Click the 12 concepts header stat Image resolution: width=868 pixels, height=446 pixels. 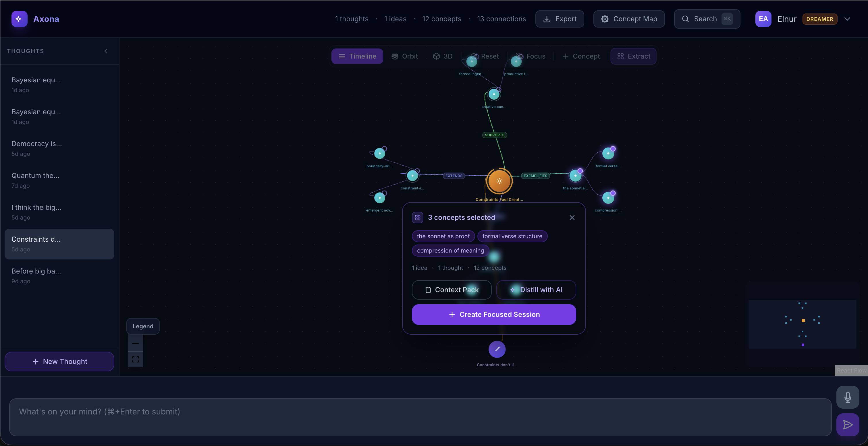[x=442, y=19]
